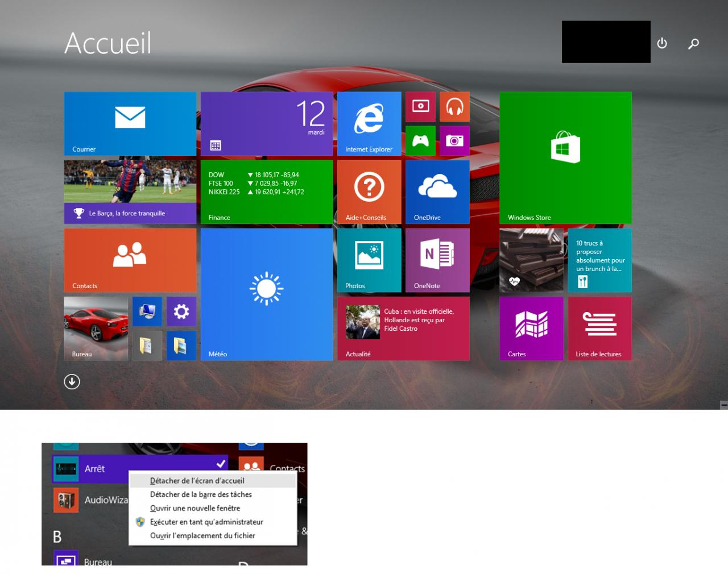The image size is (728, 574).
Task: Select 'Détacher de l'écran d'accueil'
Action: [x=213, y=481]
